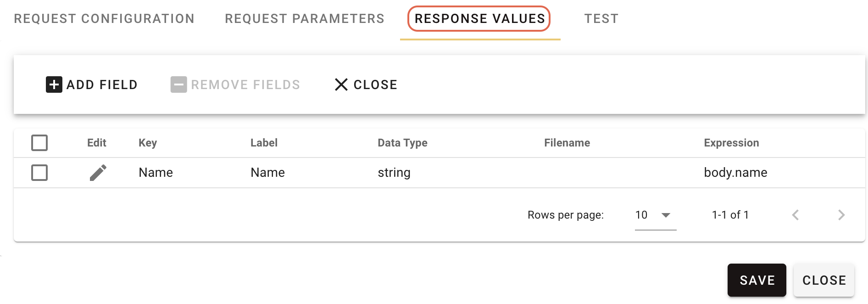This screenshot has height=304, width=868.
Task: Click the previous page chevron
Action: click(x=796, y=214)
